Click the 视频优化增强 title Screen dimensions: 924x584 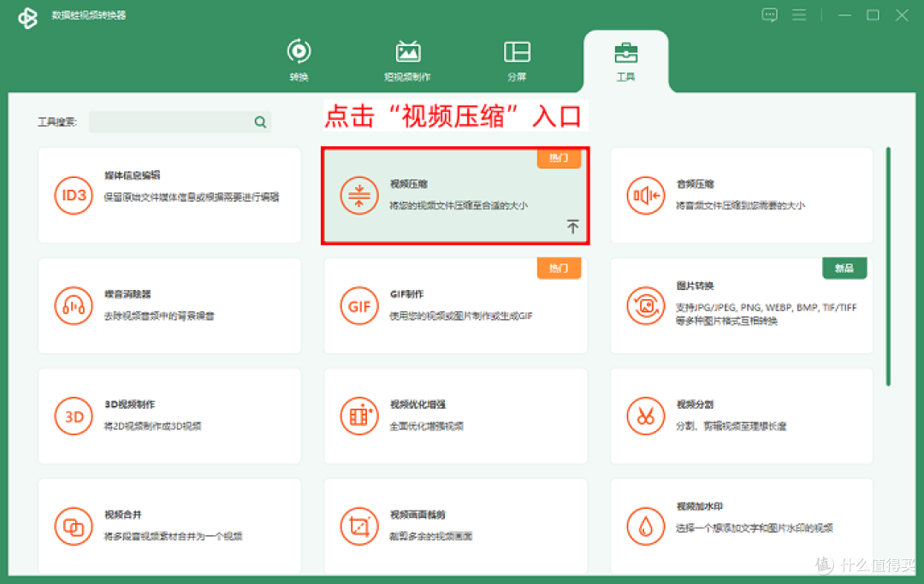tap(418, 404)
